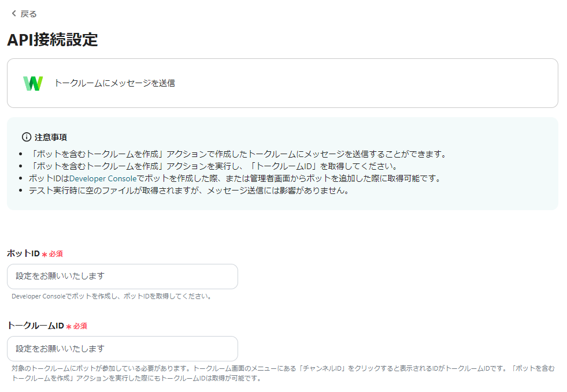567x392 pixels.
Task: Click the ボットID field label
Action: click(23, 253)
